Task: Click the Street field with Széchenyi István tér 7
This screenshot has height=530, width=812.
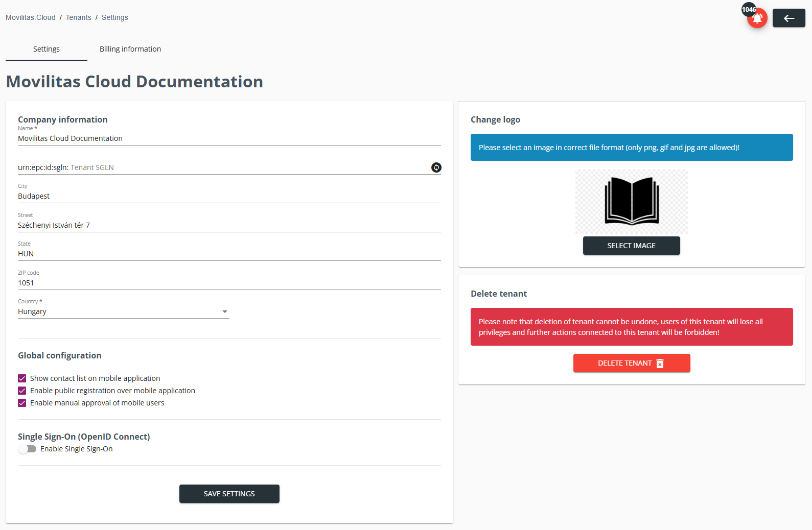Action: click(229, 225)
